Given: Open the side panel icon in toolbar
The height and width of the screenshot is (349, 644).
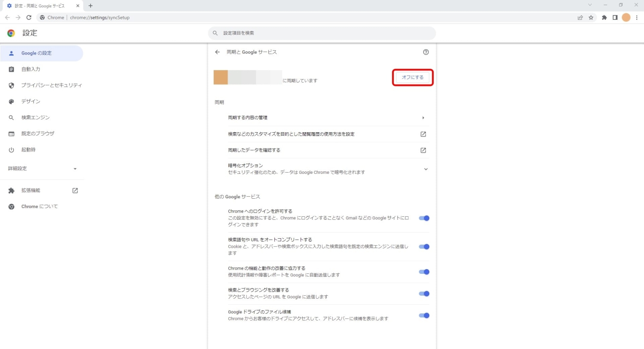Looking at the screenshot, I should [x=615, y=18].
